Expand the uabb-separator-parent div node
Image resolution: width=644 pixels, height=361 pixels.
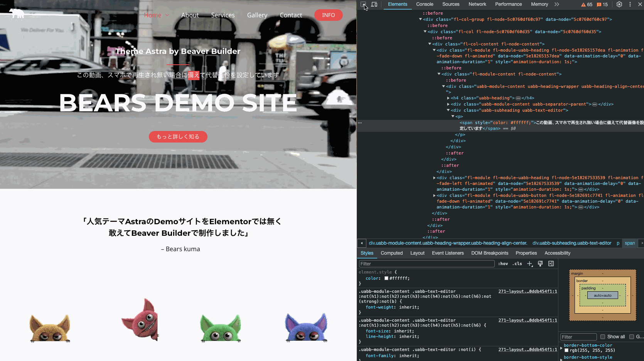(x=448, y=104)
